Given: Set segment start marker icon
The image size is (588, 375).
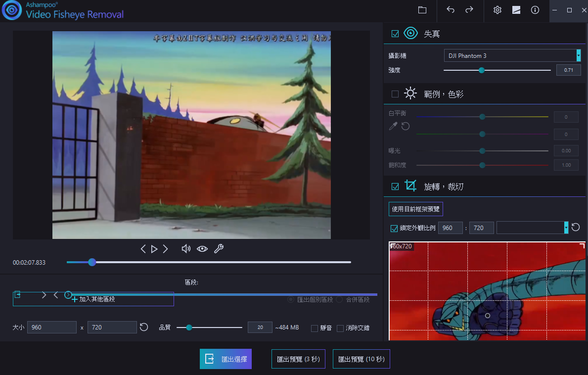Looking at the screenshot, I should 17,295.
